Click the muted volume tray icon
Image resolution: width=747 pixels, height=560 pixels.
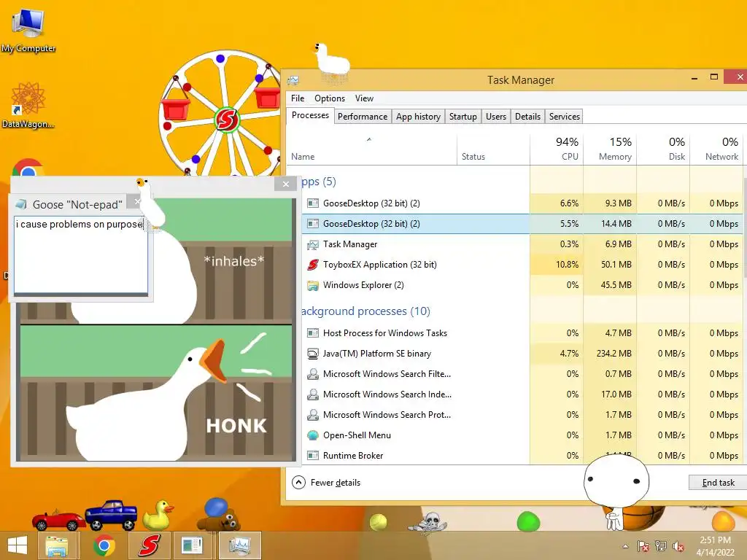678,547
